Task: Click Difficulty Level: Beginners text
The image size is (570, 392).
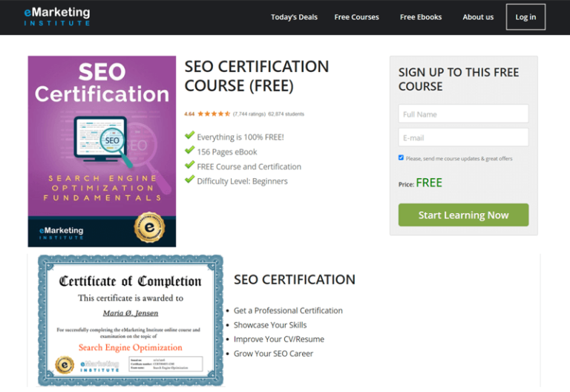Action: coord(242,181)
